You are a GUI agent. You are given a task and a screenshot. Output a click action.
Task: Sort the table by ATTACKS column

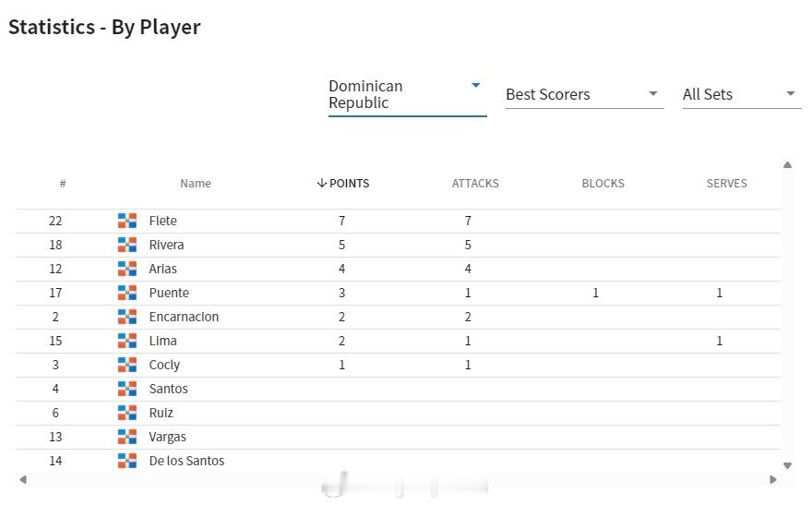475,184
